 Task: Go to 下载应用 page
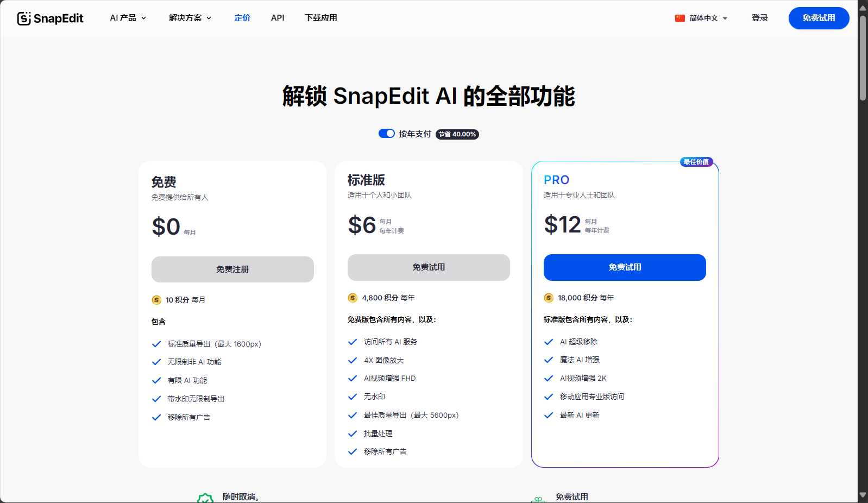321,18
